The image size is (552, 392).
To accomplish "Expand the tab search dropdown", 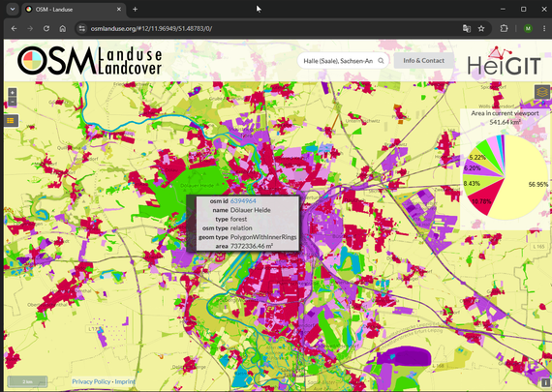I will (13, 9).
